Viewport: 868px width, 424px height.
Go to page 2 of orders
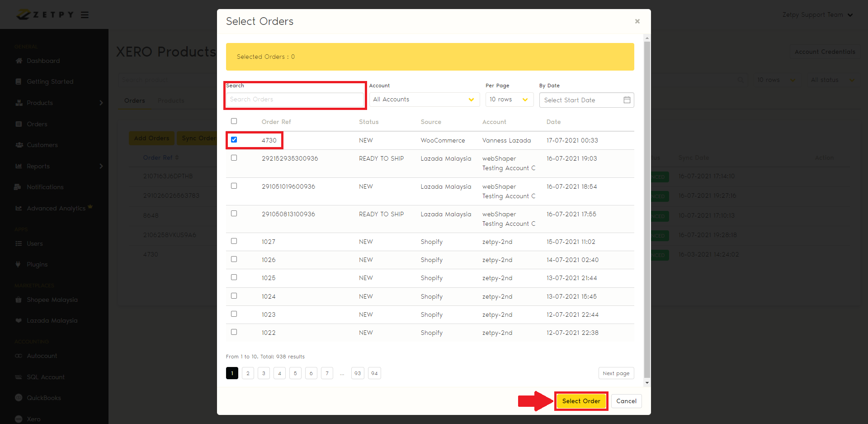pyautogui.click(x=248, y=373)
